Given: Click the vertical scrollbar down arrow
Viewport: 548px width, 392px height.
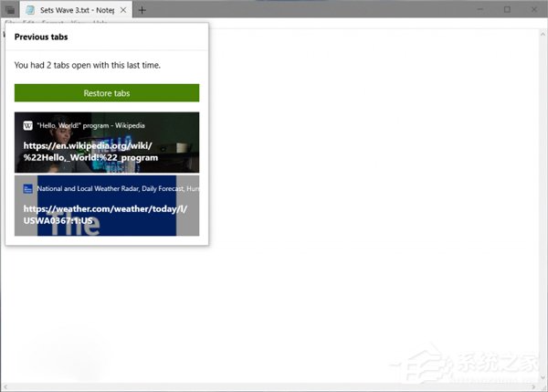Looking at the screenshot, I should (543, 377).
